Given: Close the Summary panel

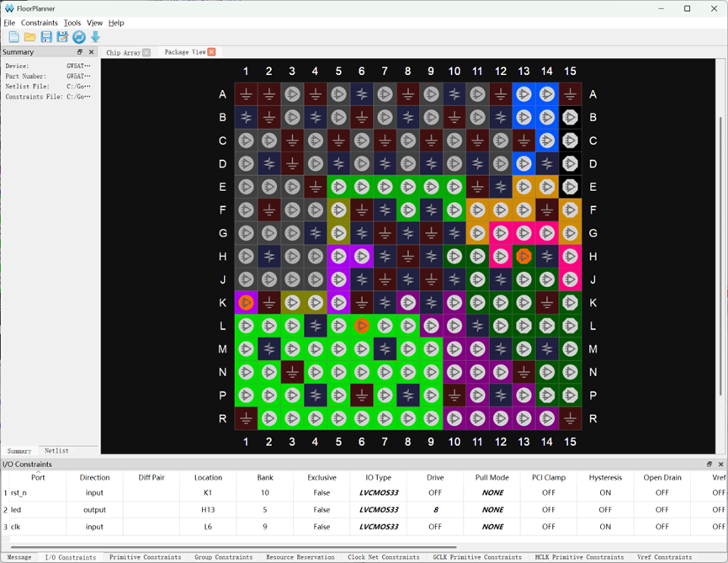Looking at the screenshot, I should tap(92, 52).
